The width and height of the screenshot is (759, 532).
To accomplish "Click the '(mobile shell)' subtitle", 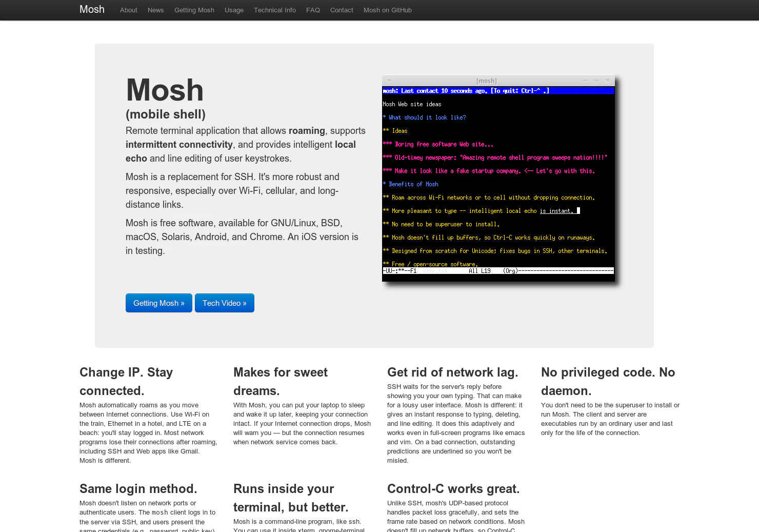I will coord(165,114).
